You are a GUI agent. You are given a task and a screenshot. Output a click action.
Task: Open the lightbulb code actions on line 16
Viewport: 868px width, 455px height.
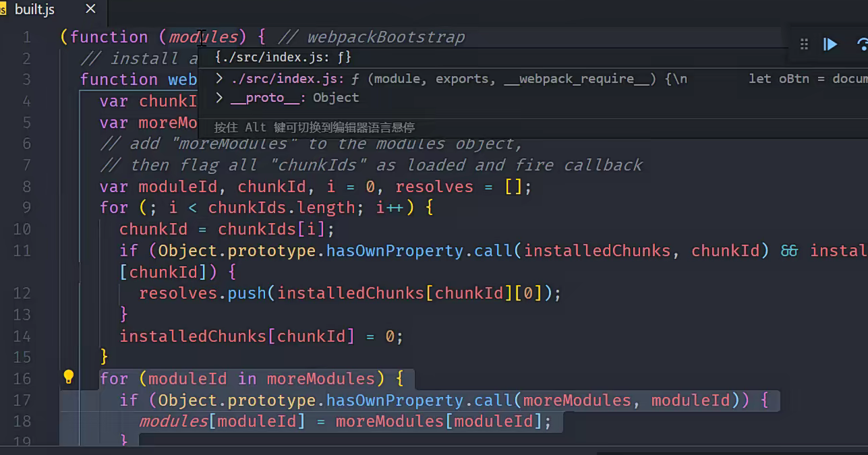[x=68, y=377]
